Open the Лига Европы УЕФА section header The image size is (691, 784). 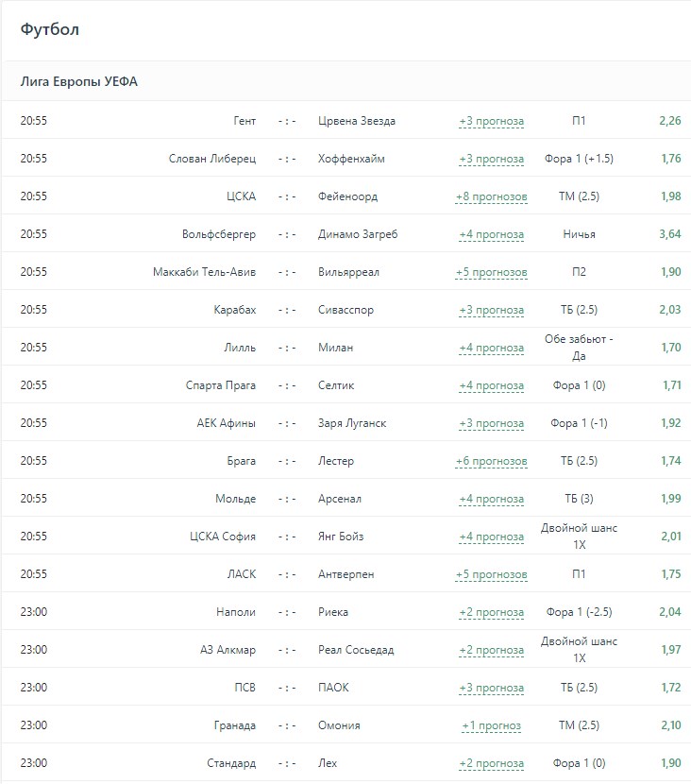click(79, 82)
